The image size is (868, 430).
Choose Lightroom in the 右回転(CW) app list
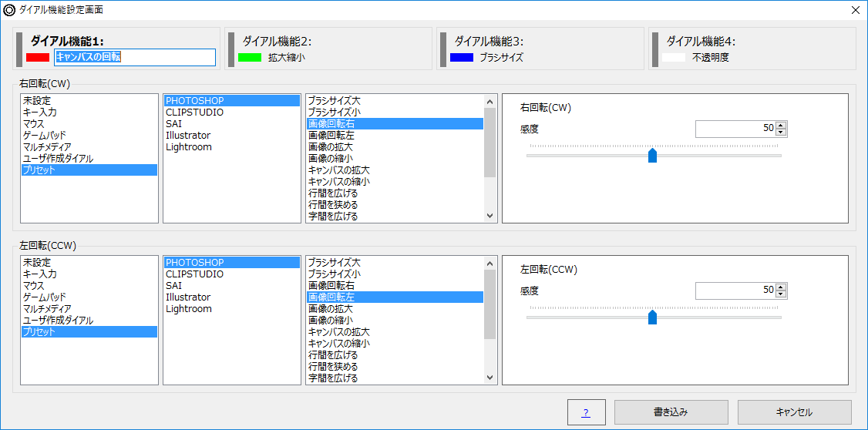tap(232, 146)
